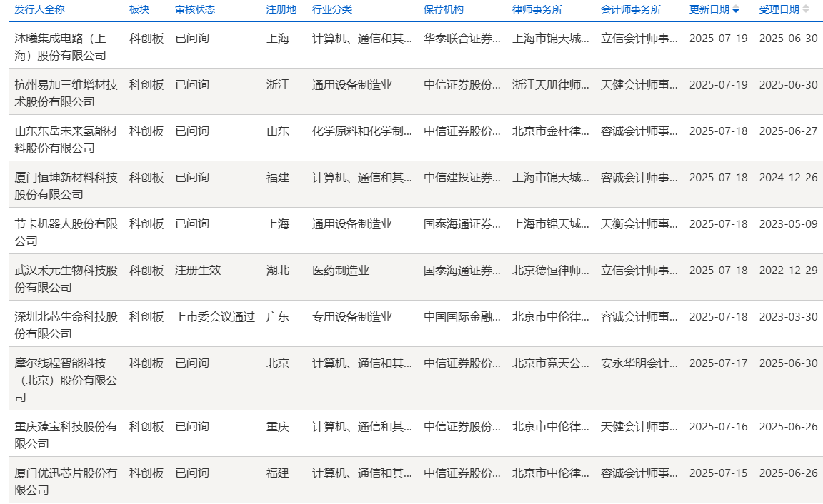Click the 北京市竞天公... law firm cell
823x504 pixels.
click(x=551, y=363)
